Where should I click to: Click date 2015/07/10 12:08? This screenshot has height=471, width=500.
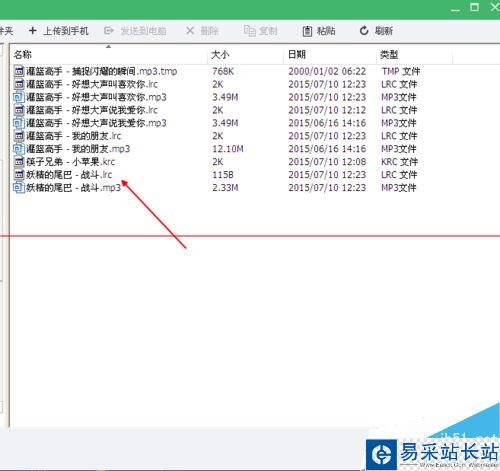click(x=327, y=162)
